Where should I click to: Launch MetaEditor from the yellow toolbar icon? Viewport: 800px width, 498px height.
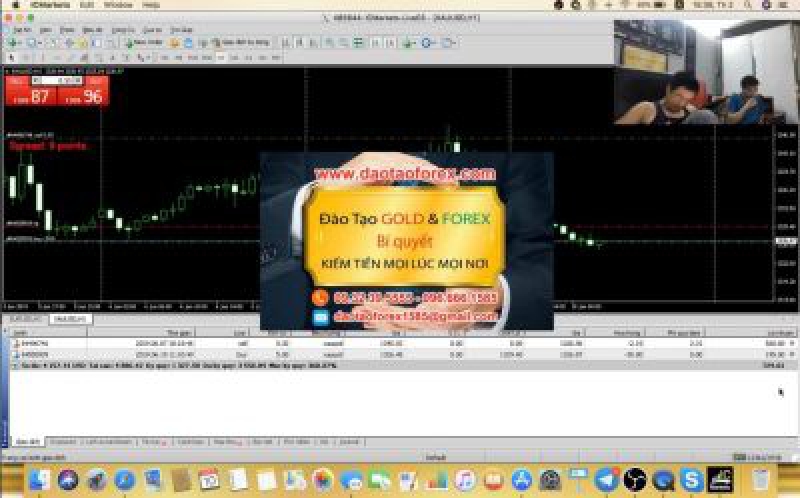[x=174, y=42]
